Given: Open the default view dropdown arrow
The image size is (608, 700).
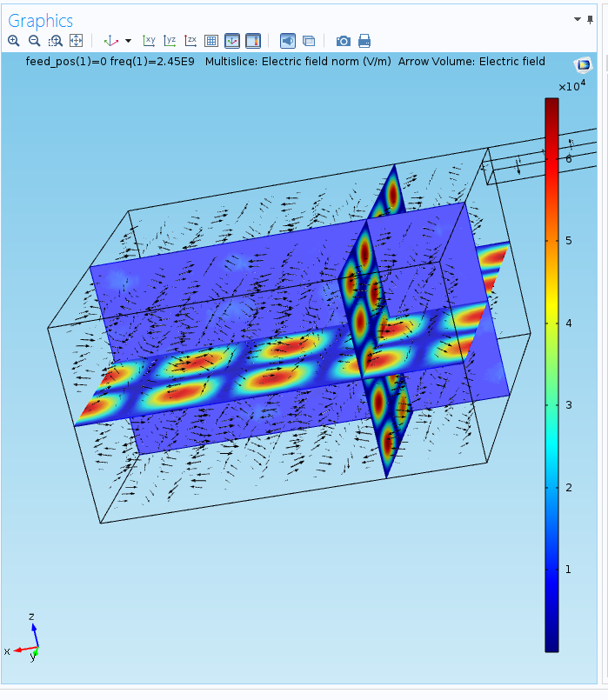Looking at the screenshot, I should tap(129, 41).
